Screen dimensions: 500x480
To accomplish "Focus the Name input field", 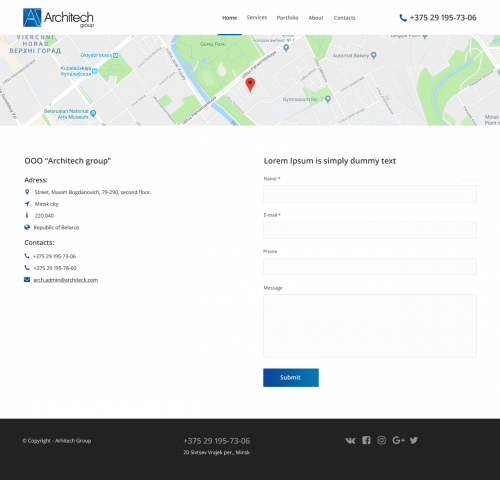I will 370,194.
